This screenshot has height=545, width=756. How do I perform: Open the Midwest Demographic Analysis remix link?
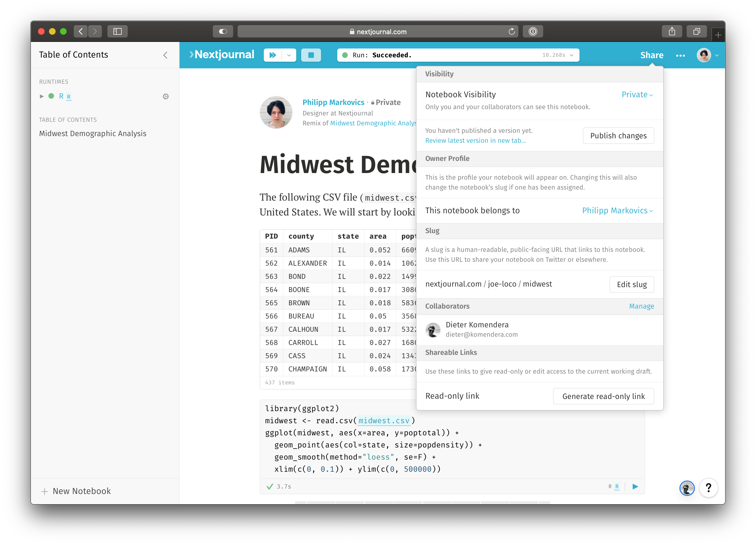(x=373, y=123)
